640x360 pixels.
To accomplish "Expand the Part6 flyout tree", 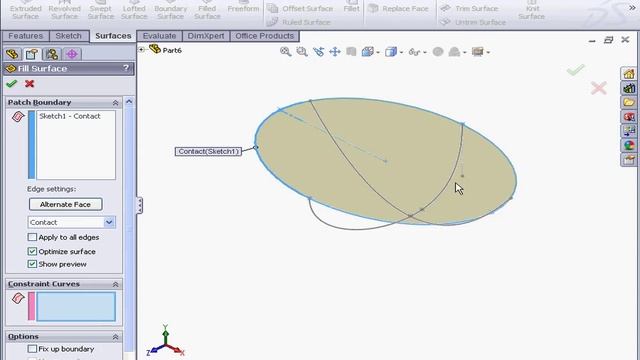I will click(141, 50).
